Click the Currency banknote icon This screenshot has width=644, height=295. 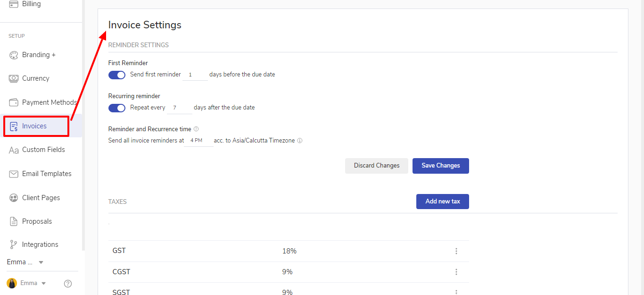[x=14, y=79]
